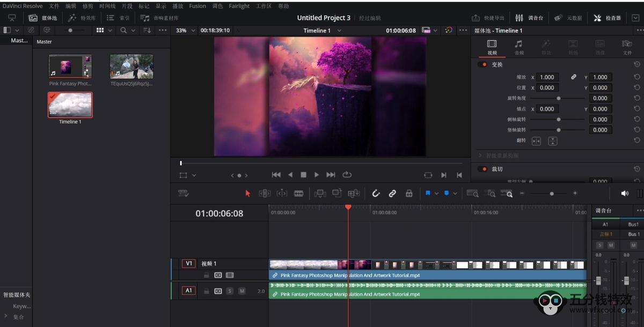
Task: Stop viewer playback
Action: coord(303,175)
